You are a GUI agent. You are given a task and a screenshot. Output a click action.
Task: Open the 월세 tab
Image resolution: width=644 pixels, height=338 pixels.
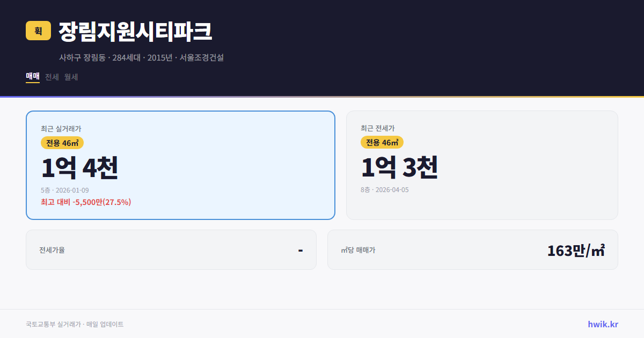[x=71, y=77]
